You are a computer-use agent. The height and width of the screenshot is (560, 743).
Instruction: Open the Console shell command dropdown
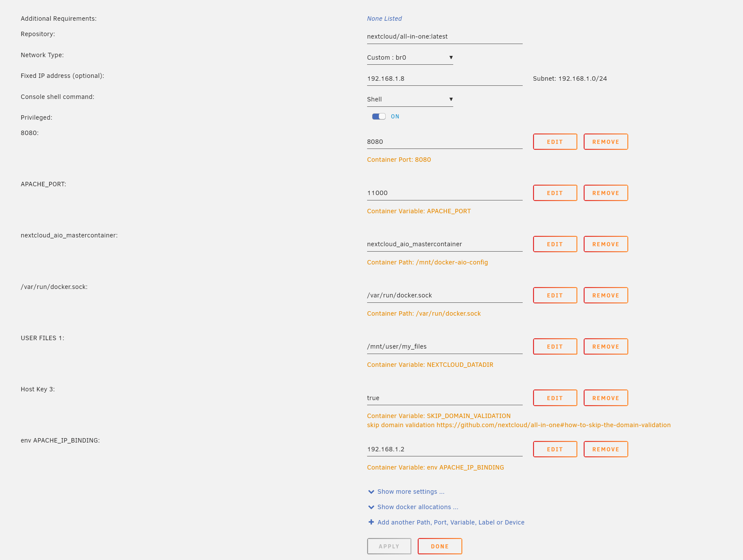tap(410, 99)
